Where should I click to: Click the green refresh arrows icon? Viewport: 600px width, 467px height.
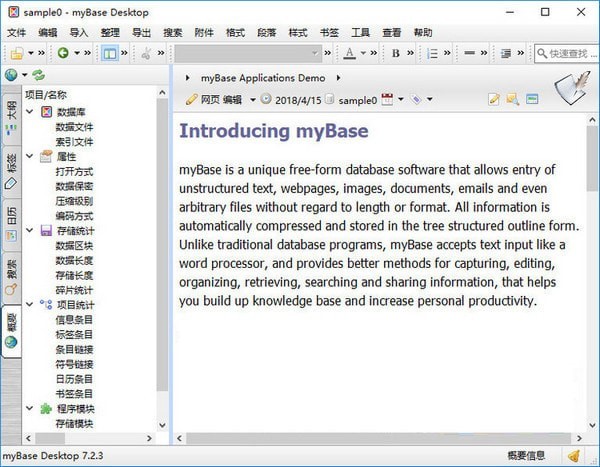(38, 75)
